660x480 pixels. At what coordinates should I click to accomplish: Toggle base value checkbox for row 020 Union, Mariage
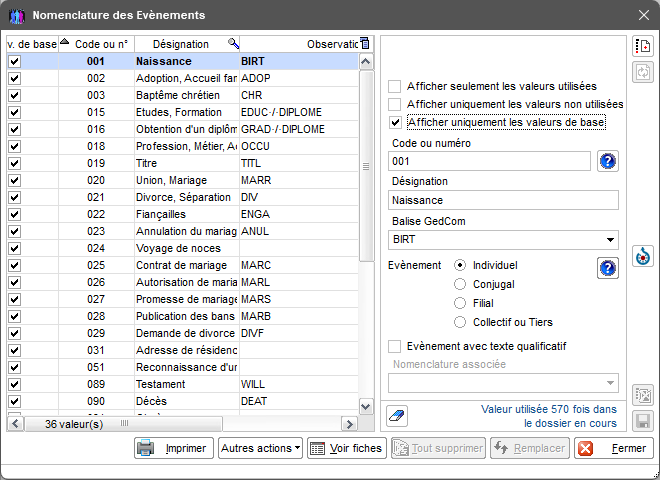(14, 180)
